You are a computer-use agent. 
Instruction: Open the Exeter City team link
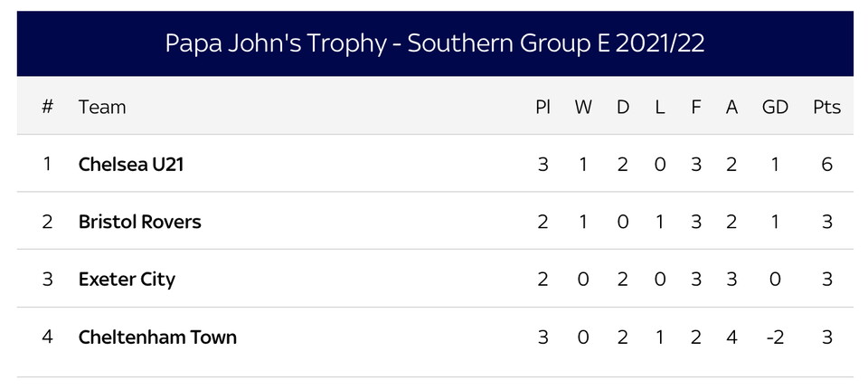tap(127, 280)
